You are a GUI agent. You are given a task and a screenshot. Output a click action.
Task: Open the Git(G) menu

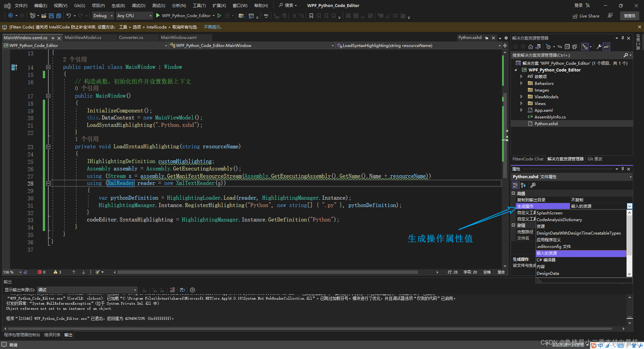(x=79, y=5)
